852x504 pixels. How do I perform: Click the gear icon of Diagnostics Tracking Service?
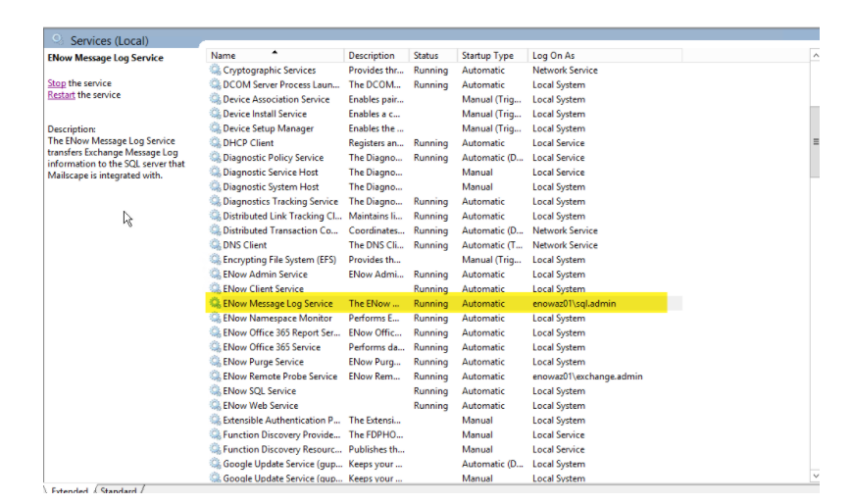point(215,201)
